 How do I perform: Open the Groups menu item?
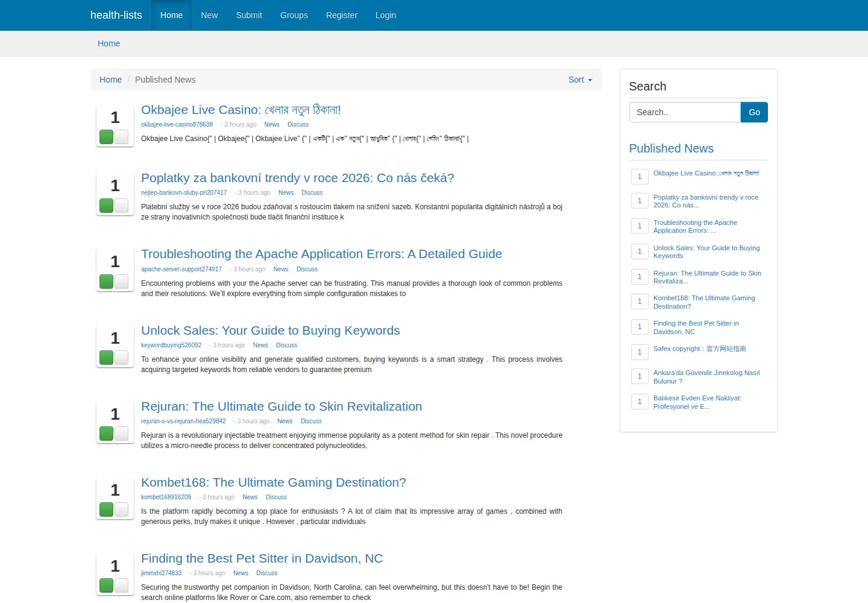(x=294, y=15)
